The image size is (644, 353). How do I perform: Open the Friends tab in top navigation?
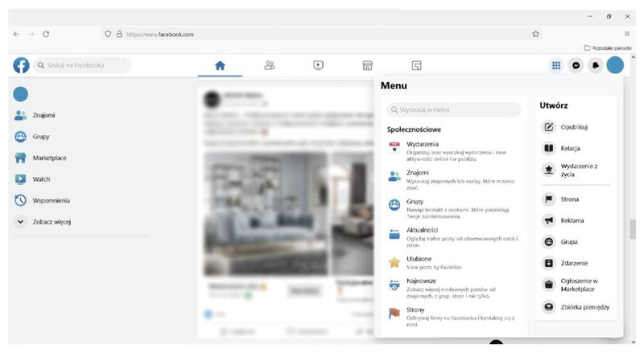270,65
